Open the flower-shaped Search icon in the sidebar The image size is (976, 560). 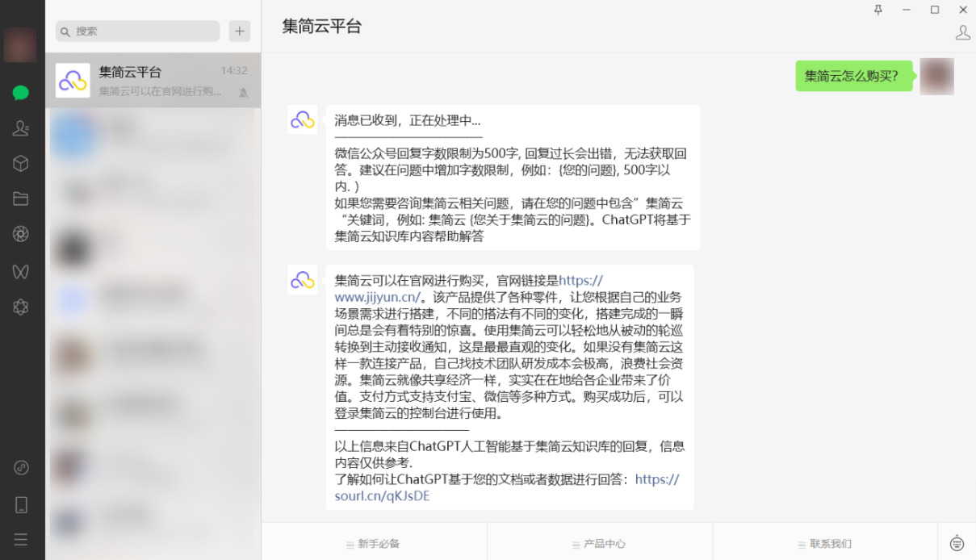tap(21, 307)
